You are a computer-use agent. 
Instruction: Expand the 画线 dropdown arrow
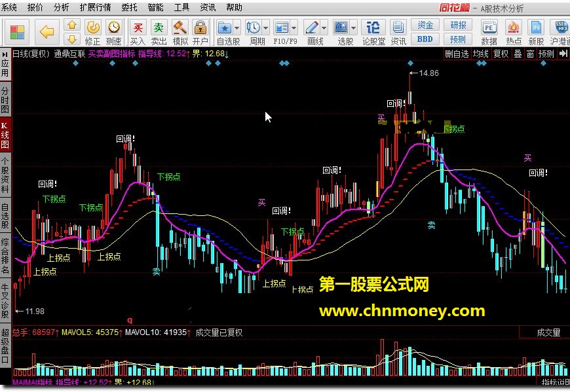coord(324,28)
